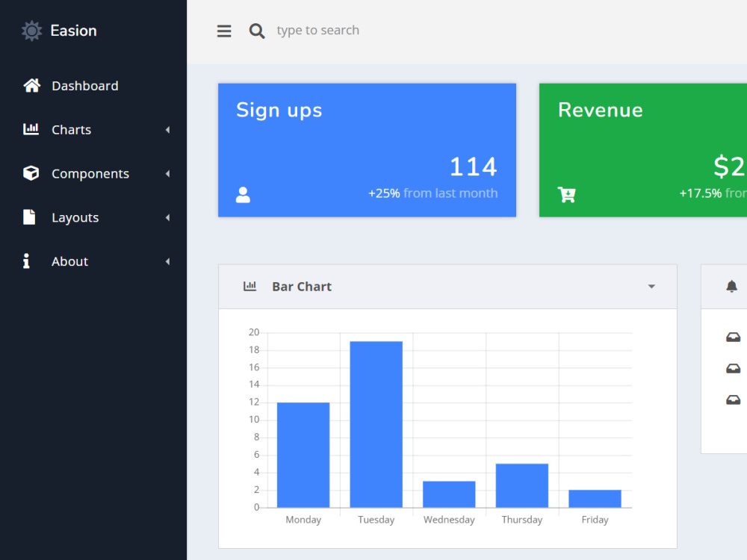Click the Components cube icon
The height and width of the screenshot is (560, 747).
(x=31, y=173)
